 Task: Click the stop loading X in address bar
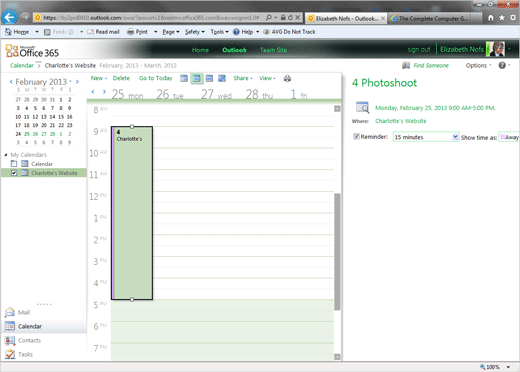coord(298,18)
